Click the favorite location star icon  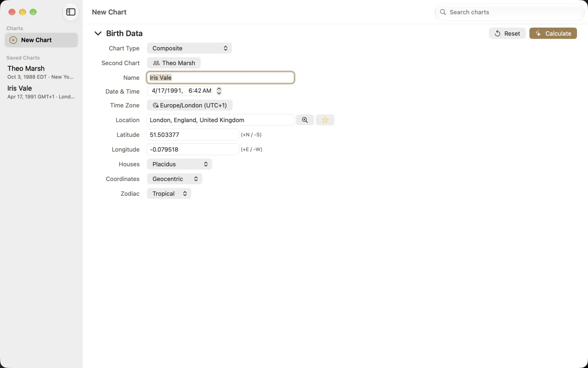(325, 120)
